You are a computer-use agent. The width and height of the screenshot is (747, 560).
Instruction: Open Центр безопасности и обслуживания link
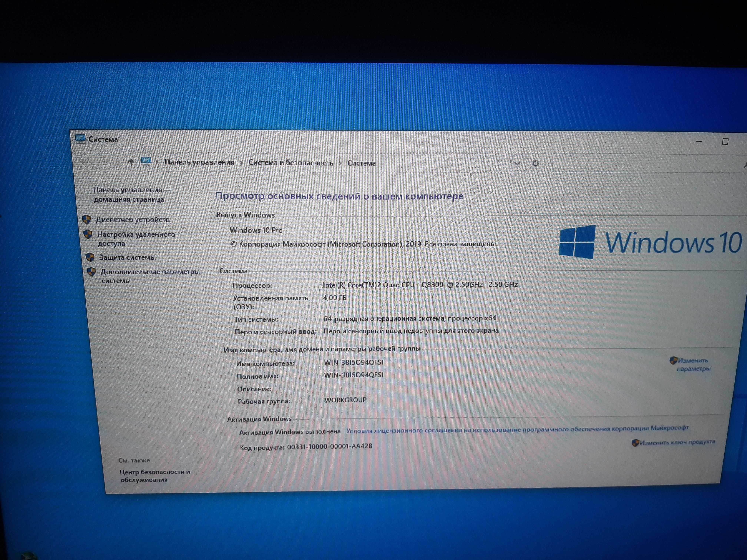pos(155,476)
